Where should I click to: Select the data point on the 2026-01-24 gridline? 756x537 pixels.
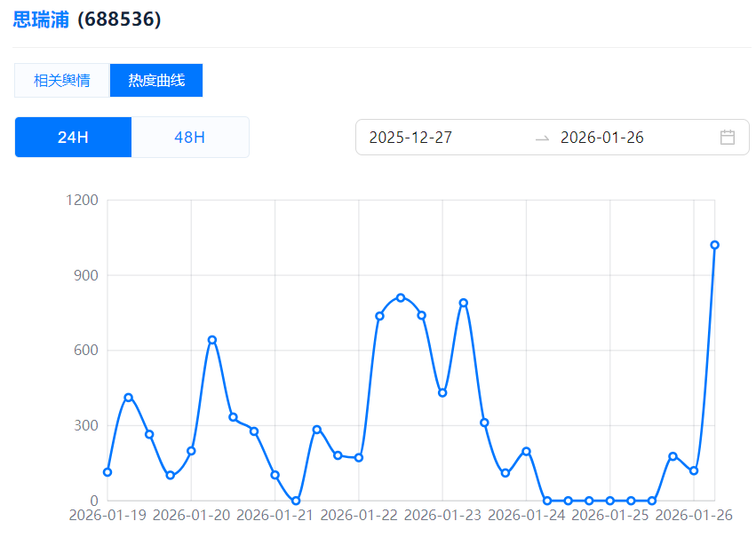click(526, 451)
